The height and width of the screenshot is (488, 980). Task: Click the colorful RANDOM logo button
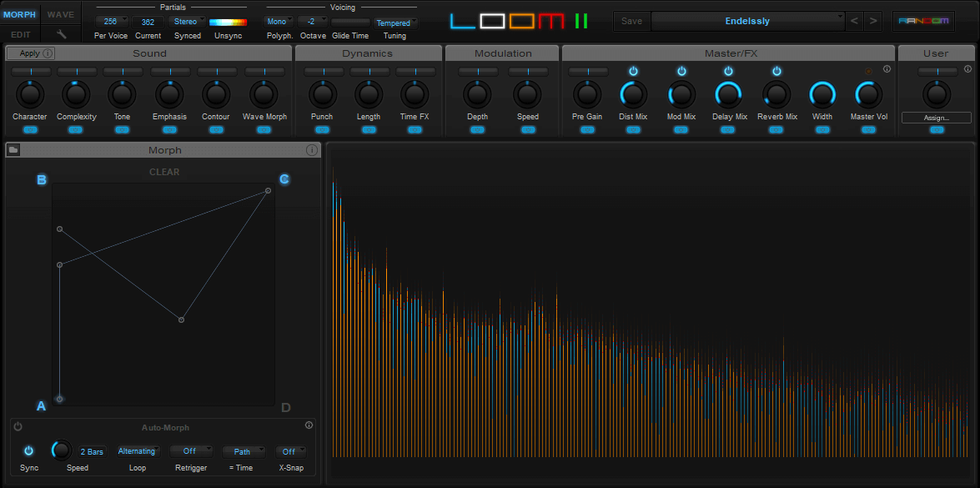923,21
